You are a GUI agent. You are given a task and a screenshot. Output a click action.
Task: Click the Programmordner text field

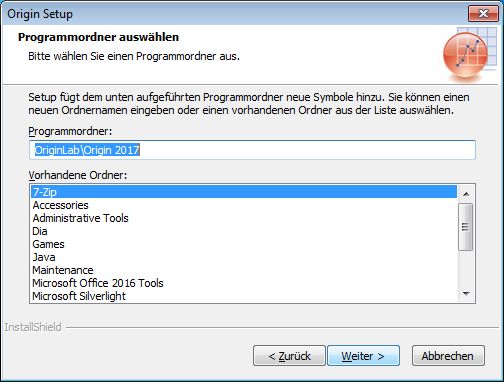[252, 150]
